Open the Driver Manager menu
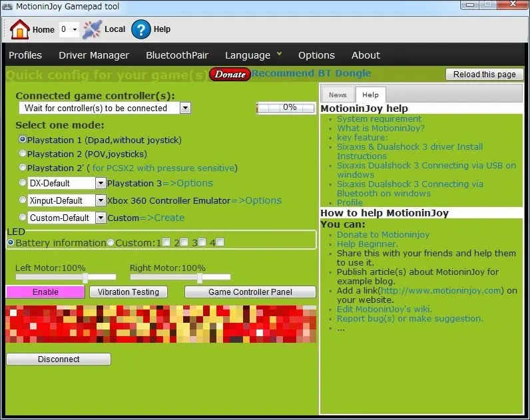The height and width of the screenshot is (420, 530). pos(94,55)
